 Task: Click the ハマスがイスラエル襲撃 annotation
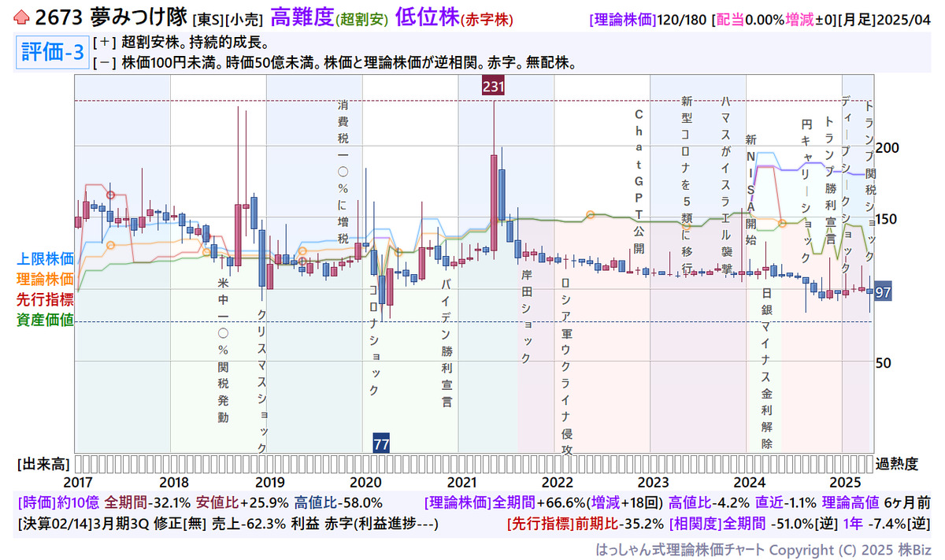click(726, 185)
